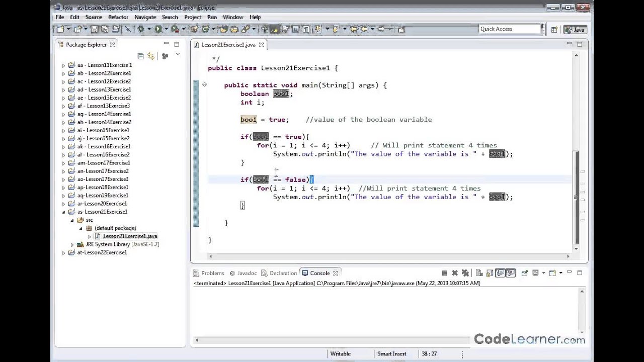Viewport: 644px width, 362px height.
Task: Save the current file with Save icon
Action: pos(94,29)
